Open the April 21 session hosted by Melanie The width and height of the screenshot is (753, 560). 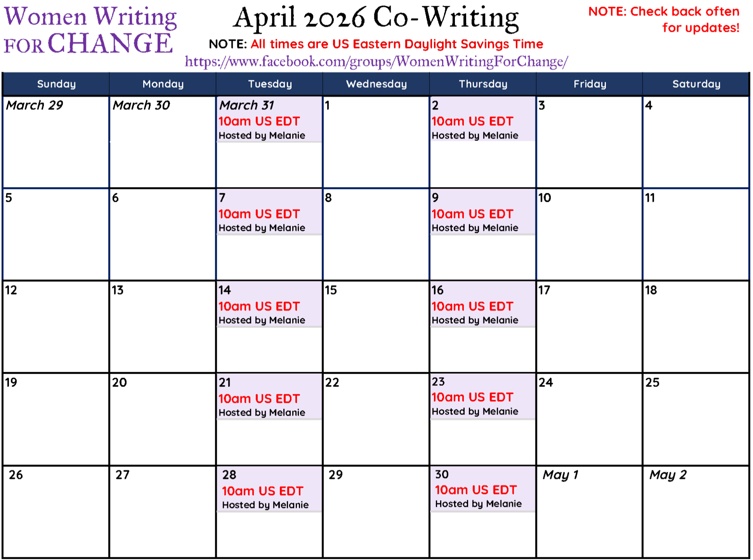[x=269, y=397]
